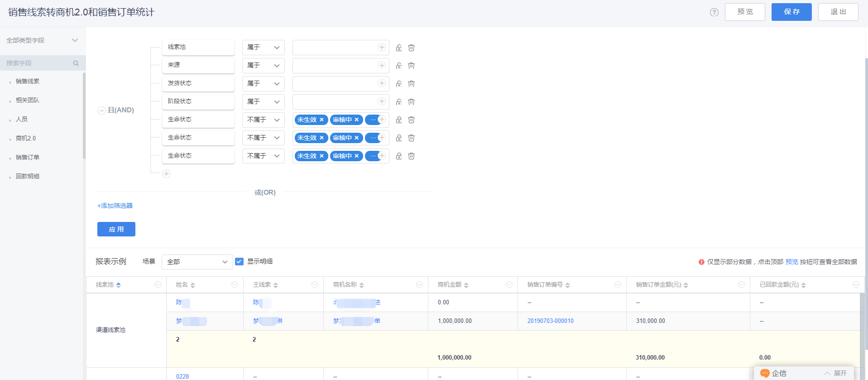Add a value to the 线索池 filter
868x380 pixels.
pyautogui.click(x=382, y=47)
